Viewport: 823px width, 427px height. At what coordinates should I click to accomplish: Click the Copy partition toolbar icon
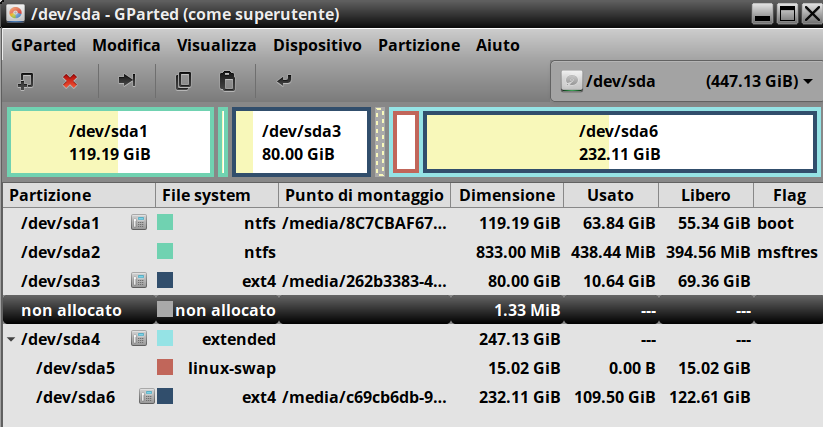point(183,81)
